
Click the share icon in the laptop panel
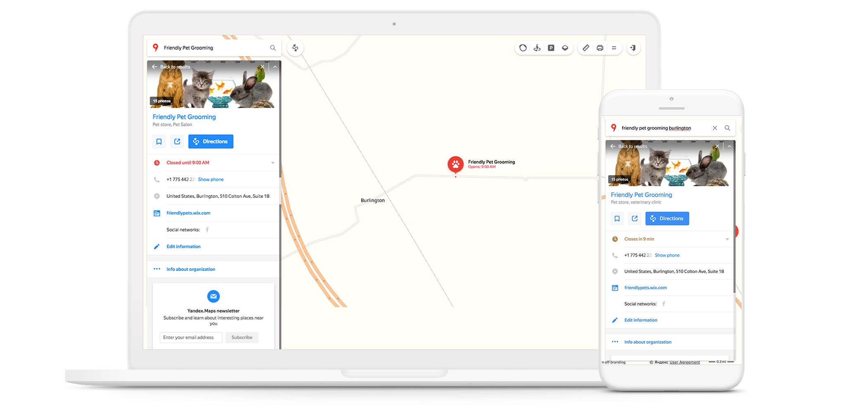[177, 142]
